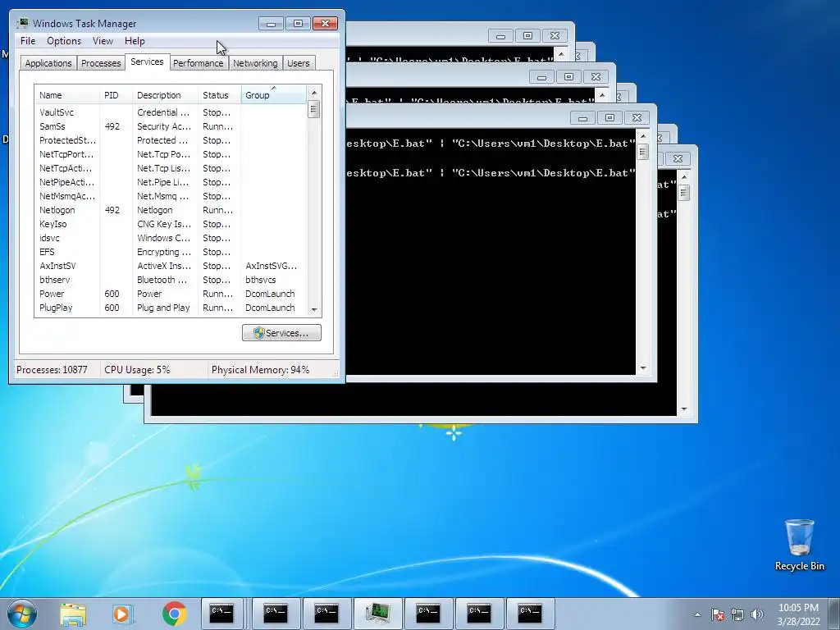The height and width of the screenshot is (630, 840).
Task: Select the VaultSvc service row
Action: pos(171,112)
